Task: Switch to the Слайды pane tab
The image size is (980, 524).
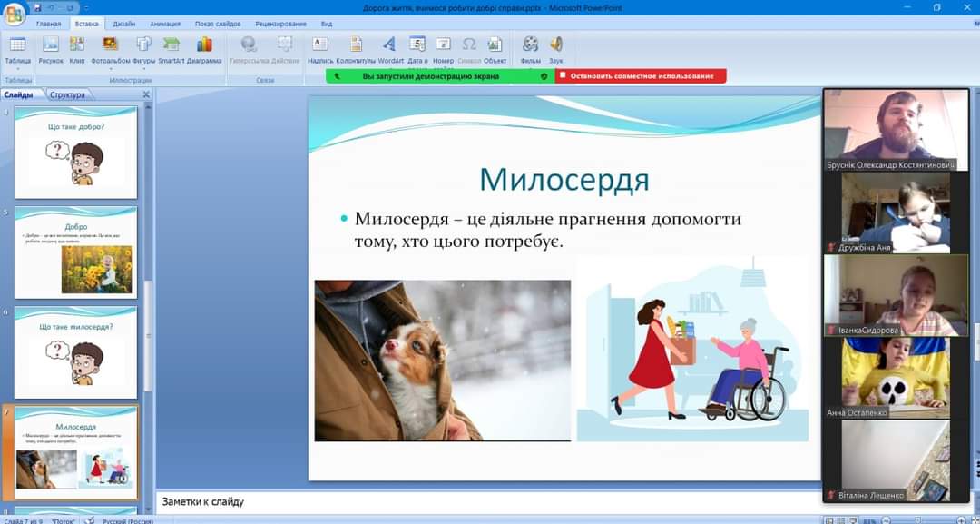Action: click(x=19, y=94)
